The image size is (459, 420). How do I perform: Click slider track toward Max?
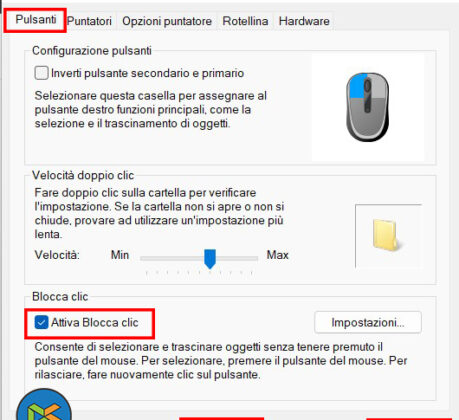(x=237, y=258)
